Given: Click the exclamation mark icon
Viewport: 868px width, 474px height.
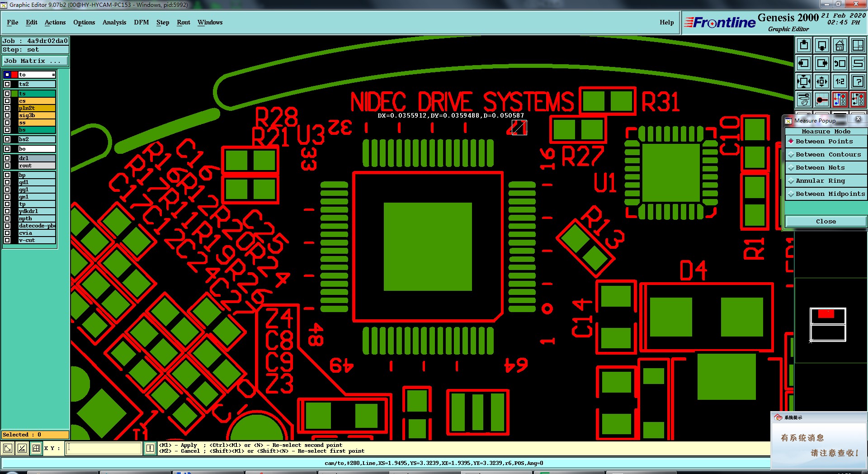Looking at the screenshot, I should 150,448.
